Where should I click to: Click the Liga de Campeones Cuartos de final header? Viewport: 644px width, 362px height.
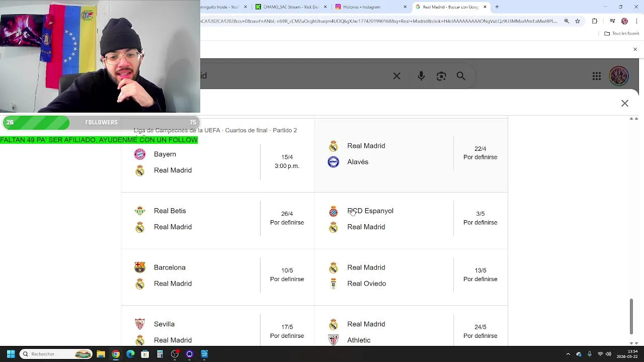(x=215, y=130)
